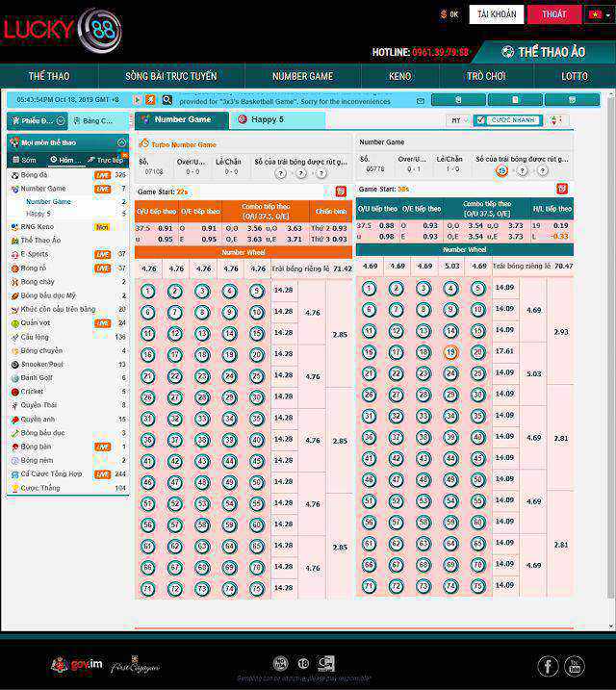Pick ball number 1 in Turbo Number Wheel
This screenshot has height=690, width=616.
click(x=148, y=291)
